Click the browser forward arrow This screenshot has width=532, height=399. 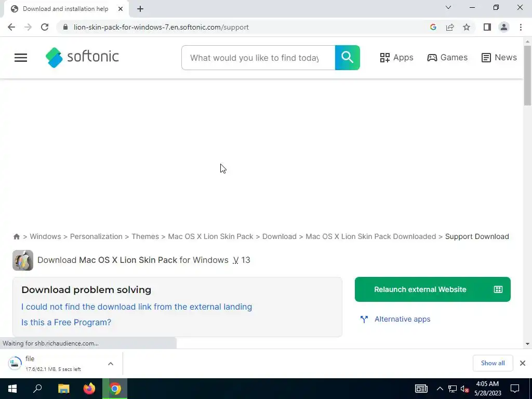28,27
